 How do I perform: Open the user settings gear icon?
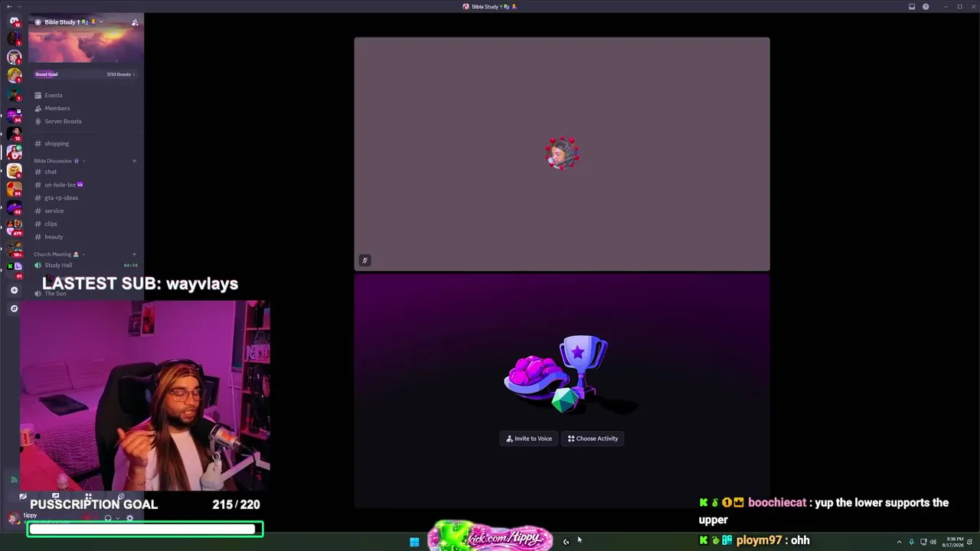coord(129,518)
